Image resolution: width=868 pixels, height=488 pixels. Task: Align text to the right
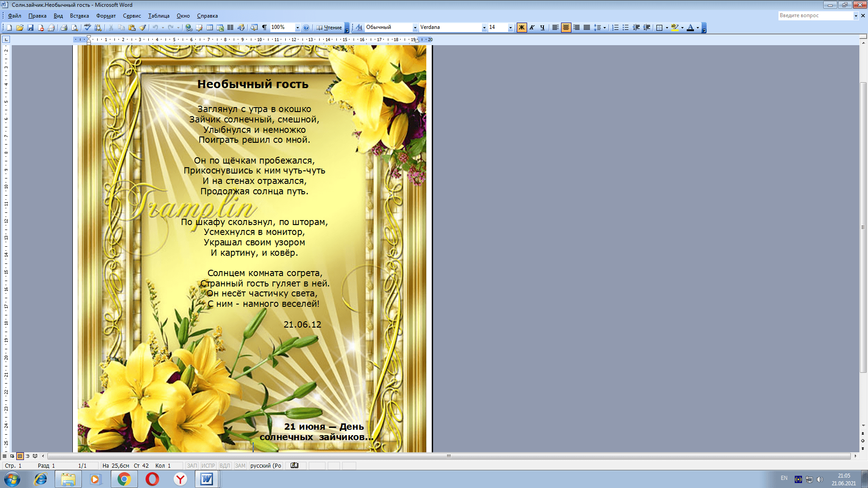tap(576, 28)
